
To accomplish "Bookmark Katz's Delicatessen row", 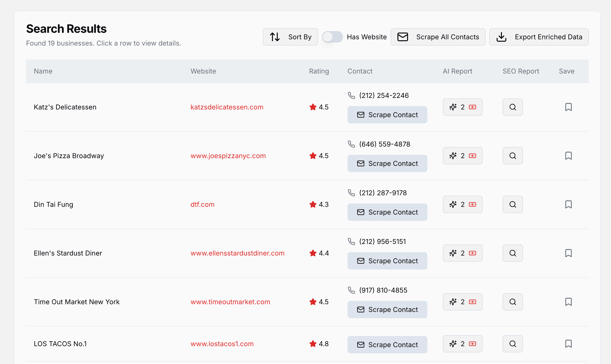I will [568, 107].
